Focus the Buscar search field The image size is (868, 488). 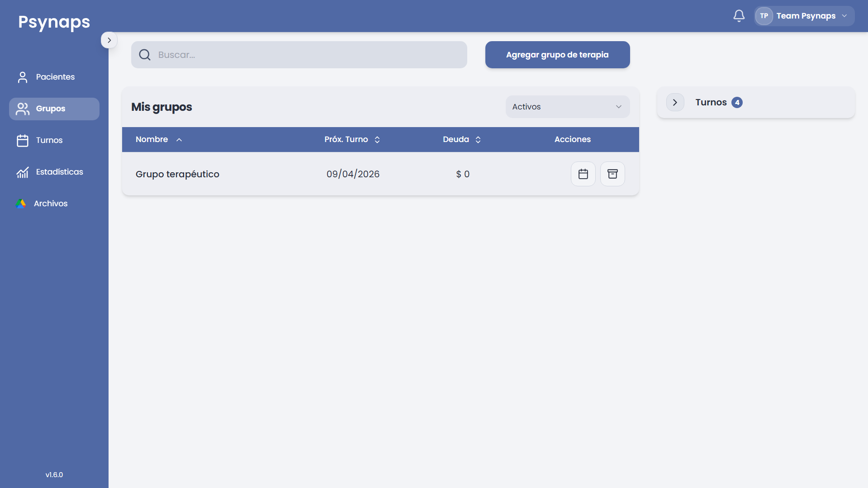click(x=299, y=55)
